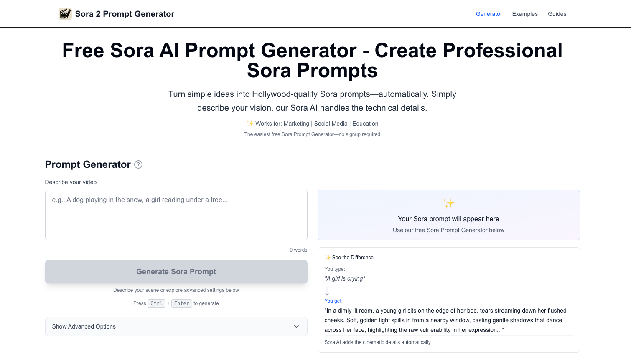Open the Guides nav link

coord(557,14)
